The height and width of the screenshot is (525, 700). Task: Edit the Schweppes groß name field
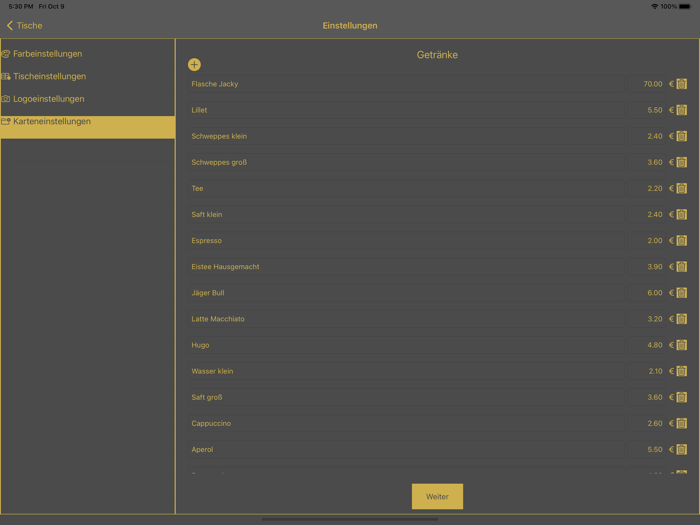pyautogui.click(x=406, y=162)
